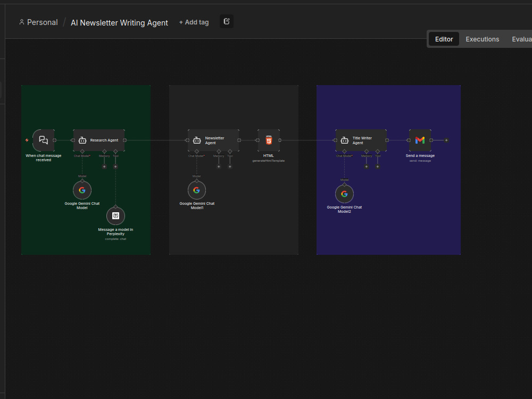Switch to the Editor tab
The height and width of the screenshot is (399, 532).
(444, 39)
